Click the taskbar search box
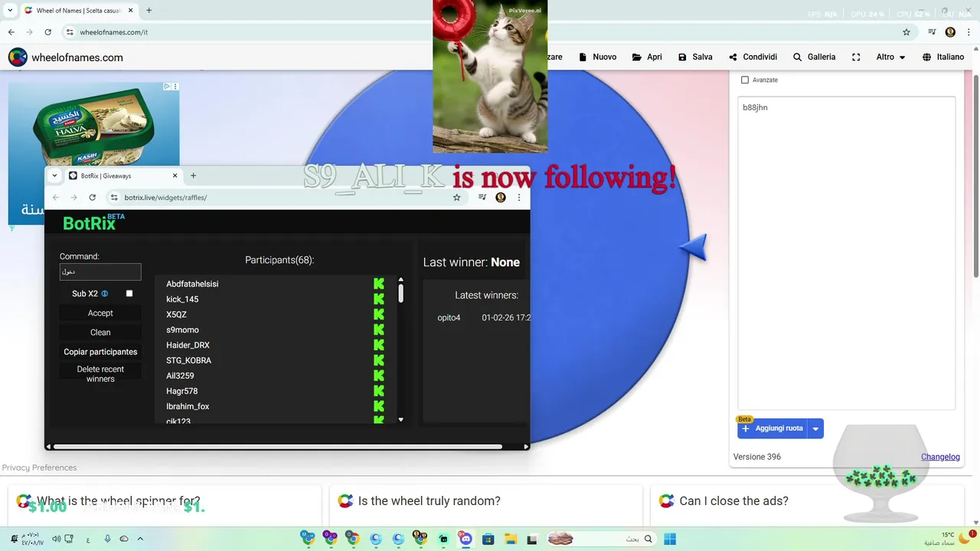This screenshot has height=551, width=980. click(601, 539)
